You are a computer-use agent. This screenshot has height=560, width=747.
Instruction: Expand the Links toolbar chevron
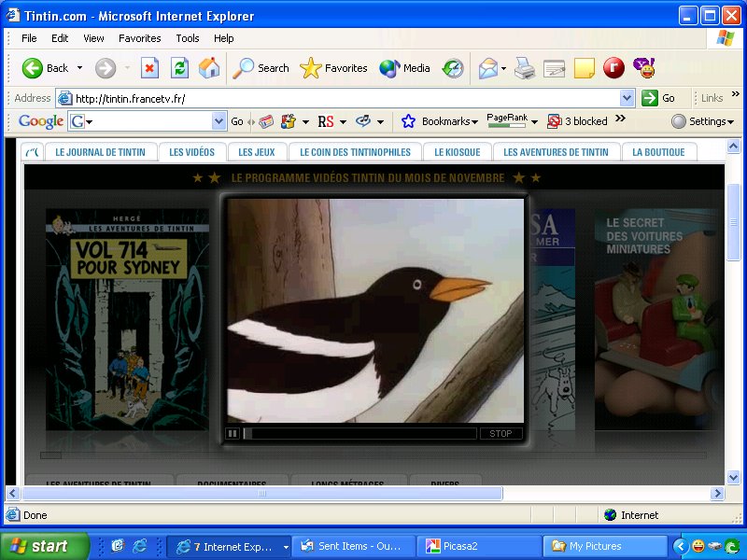(736, 93)
